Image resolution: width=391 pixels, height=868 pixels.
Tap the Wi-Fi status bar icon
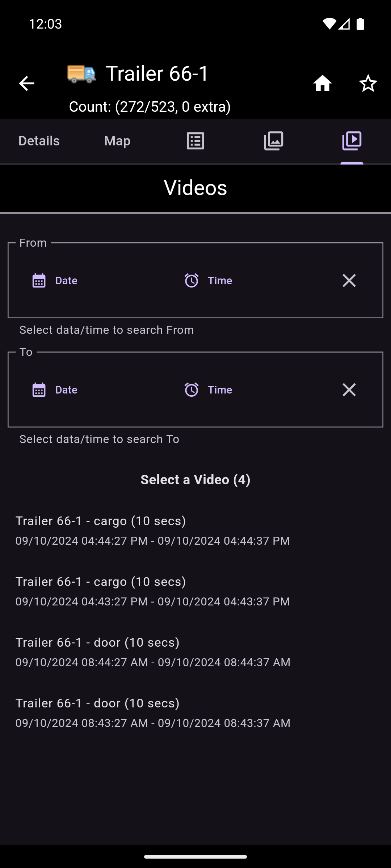tap(329, 24)
